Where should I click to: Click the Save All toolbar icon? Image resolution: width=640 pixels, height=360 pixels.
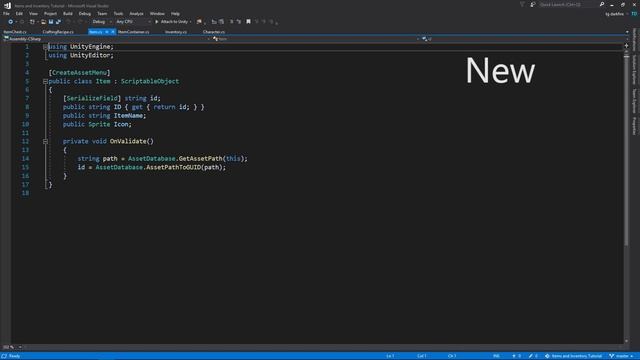58,22
